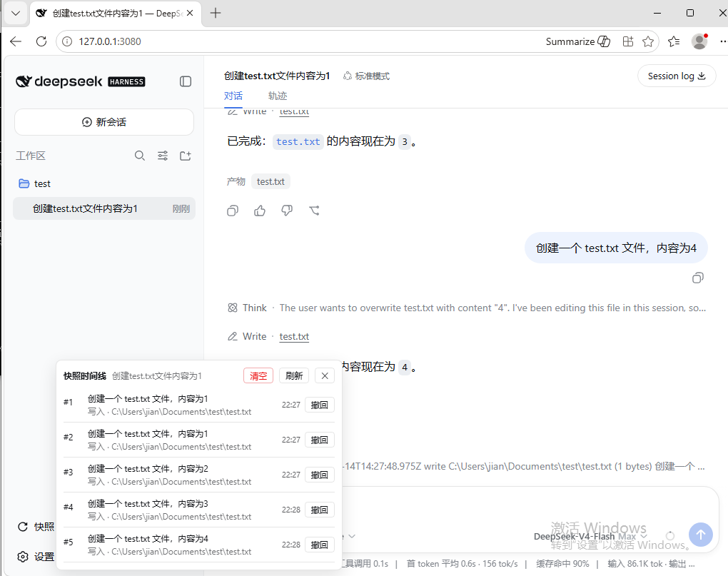Click the browser back arrow
728x576 pixels.
tap(16, 41)
